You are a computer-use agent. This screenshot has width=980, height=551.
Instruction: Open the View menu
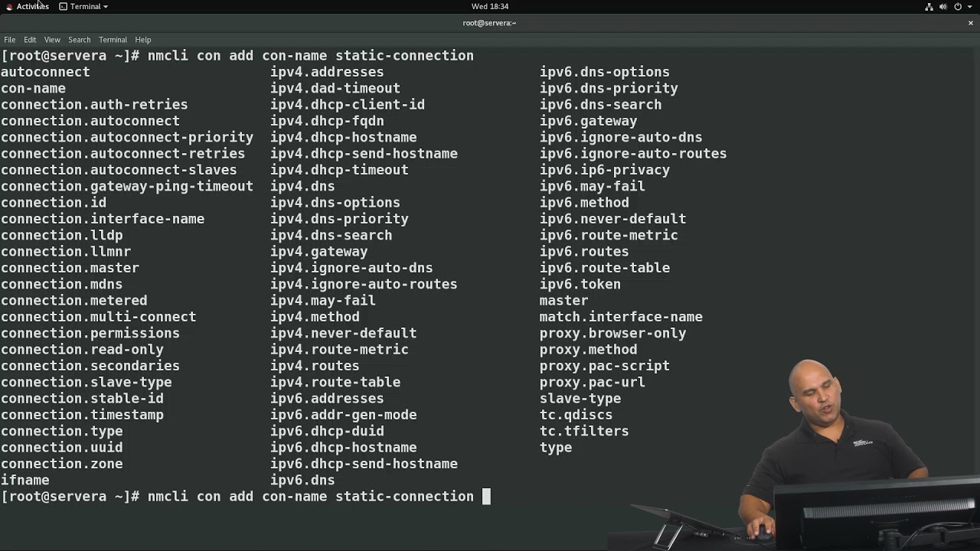click(52, 40)
